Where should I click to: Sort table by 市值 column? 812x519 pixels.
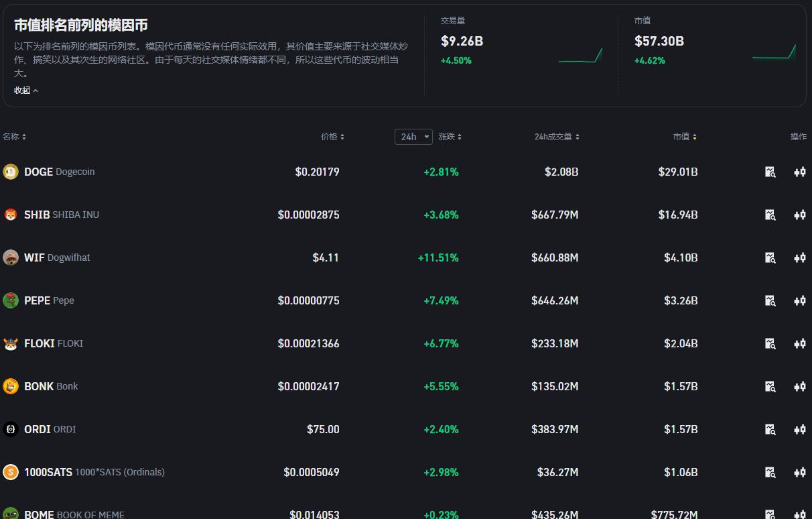685,137
